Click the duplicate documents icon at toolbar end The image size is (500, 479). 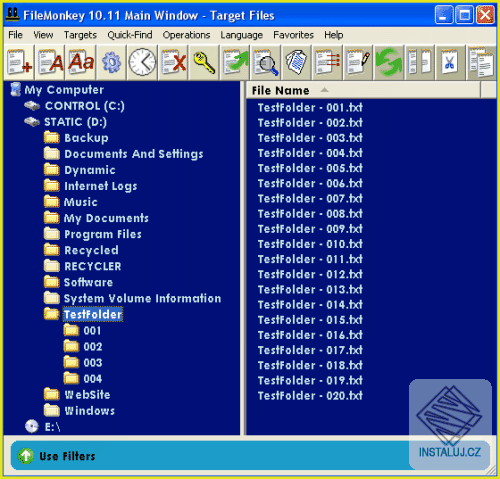pyautogui.click(x=481, y=62)
